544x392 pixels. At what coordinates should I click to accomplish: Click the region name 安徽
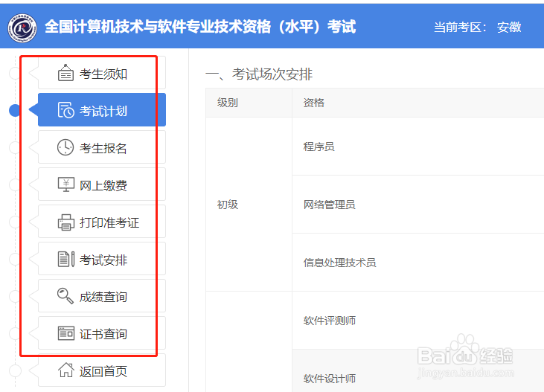(x=509, y=27)
